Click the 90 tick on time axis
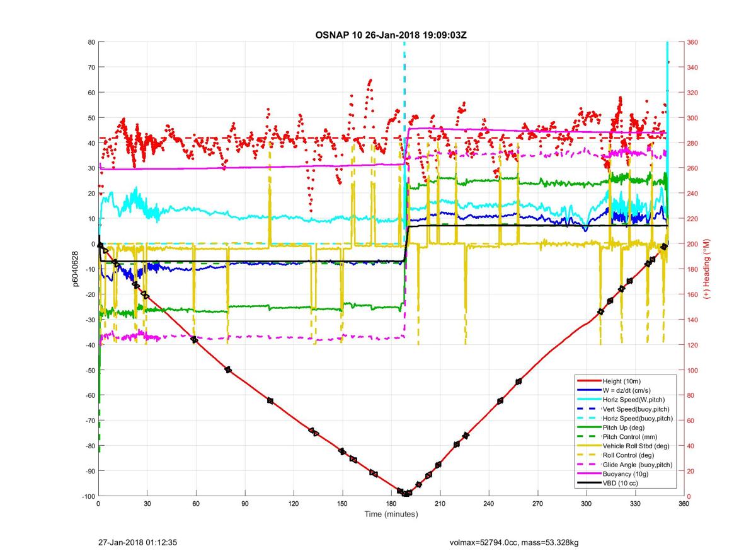The width and height of the screenshot is (756, 558). pos(245,504)
